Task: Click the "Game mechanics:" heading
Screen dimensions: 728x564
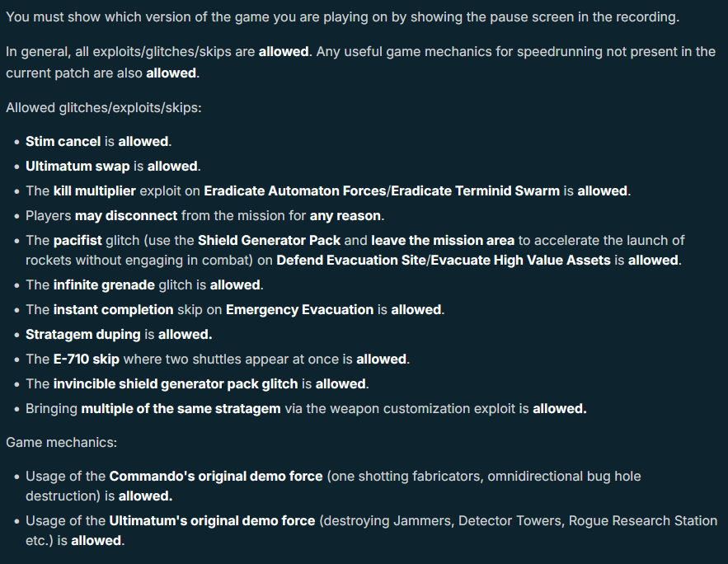Action: 61,443
